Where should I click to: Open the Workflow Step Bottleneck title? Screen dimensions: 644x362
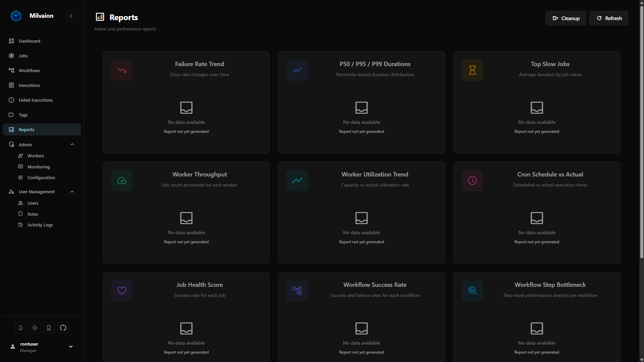[550, 285]
